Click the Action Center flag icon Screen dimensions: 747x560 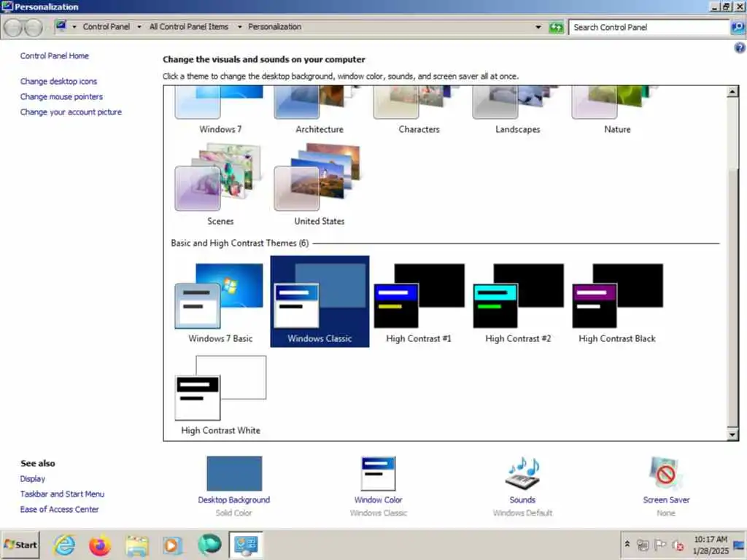click(x=659, y=545)
